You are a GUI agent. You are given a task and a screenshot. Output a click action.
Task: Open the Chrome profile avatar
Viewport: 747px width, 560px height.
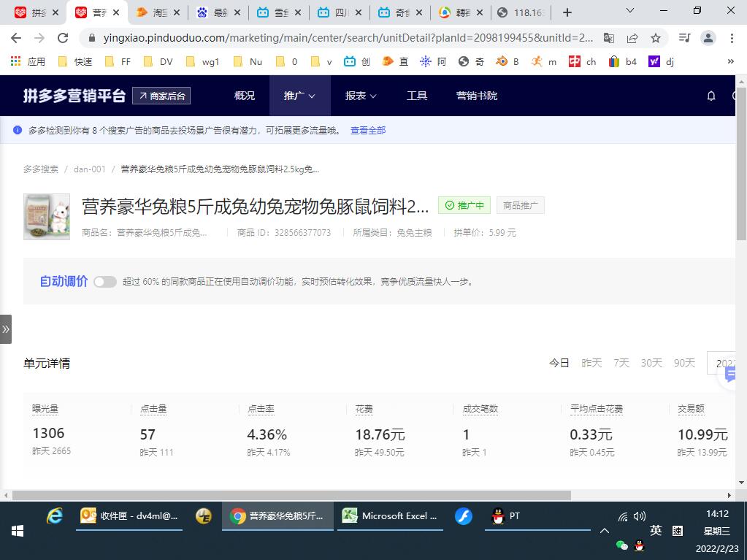tap(708, 38)
